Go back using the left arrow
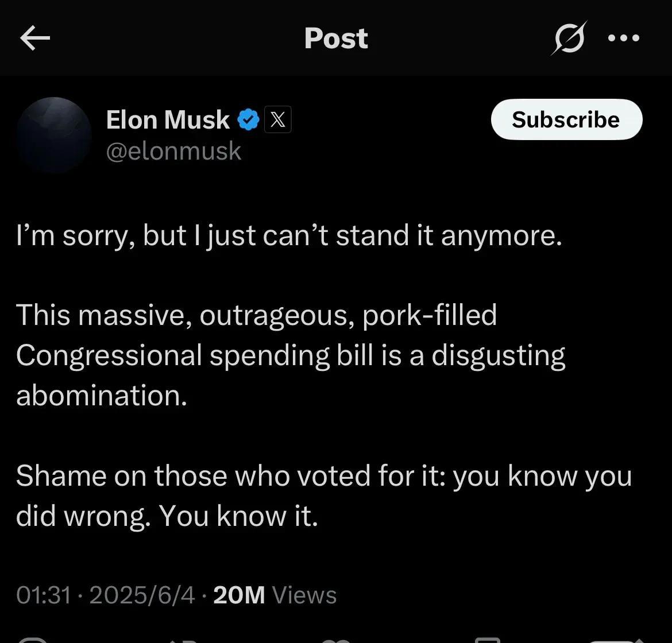Viewport: 672px width, 643px height. click(x=35, y=38)
